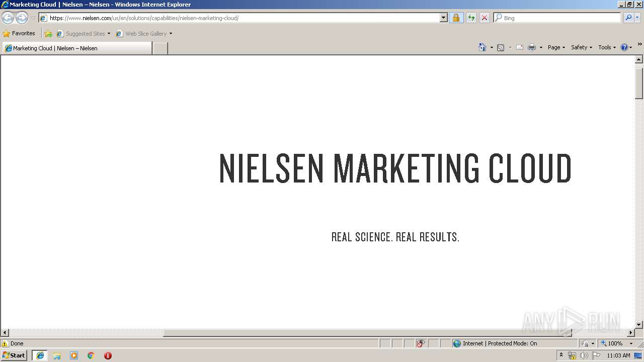Click the horizontal scrollbar right arrow
Image resolution: width=644 pixels, height=362 pixels.
point(631,333)
